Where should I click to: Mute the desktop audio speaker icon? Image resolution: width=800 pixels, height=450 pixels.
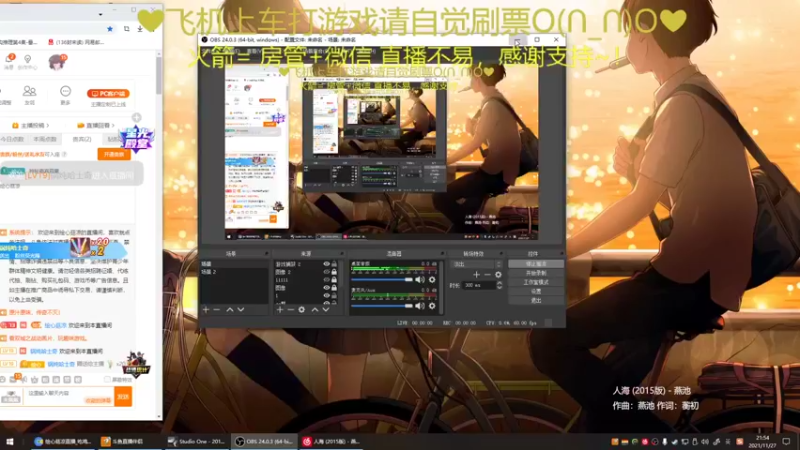419,280
